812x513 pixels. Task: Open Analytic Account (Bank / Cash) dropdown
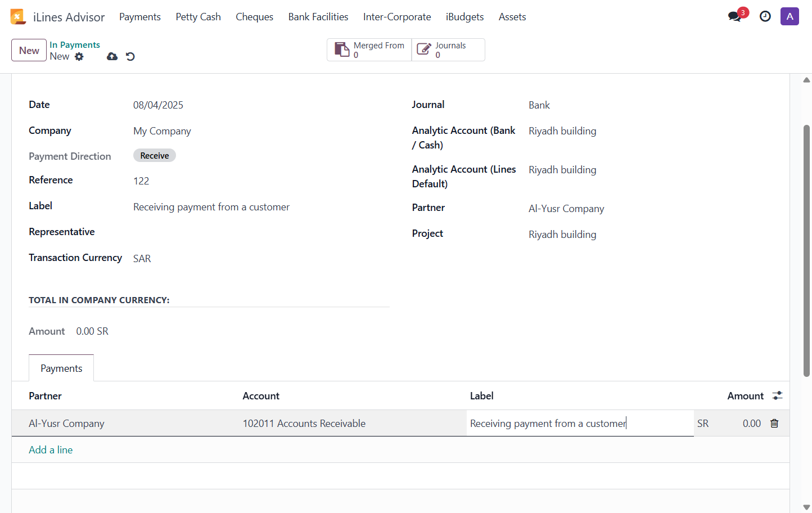(649, 131)
